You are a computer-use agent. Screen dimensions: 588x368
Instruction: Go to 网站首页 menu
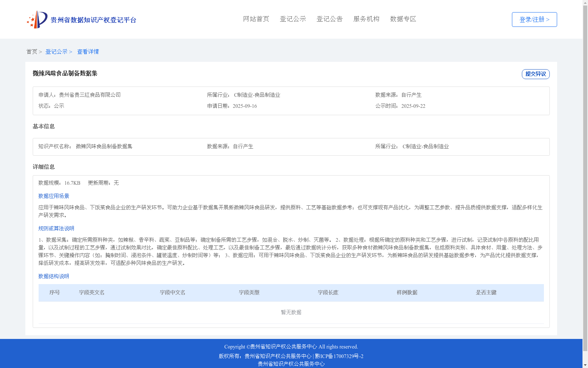[256, 19]
